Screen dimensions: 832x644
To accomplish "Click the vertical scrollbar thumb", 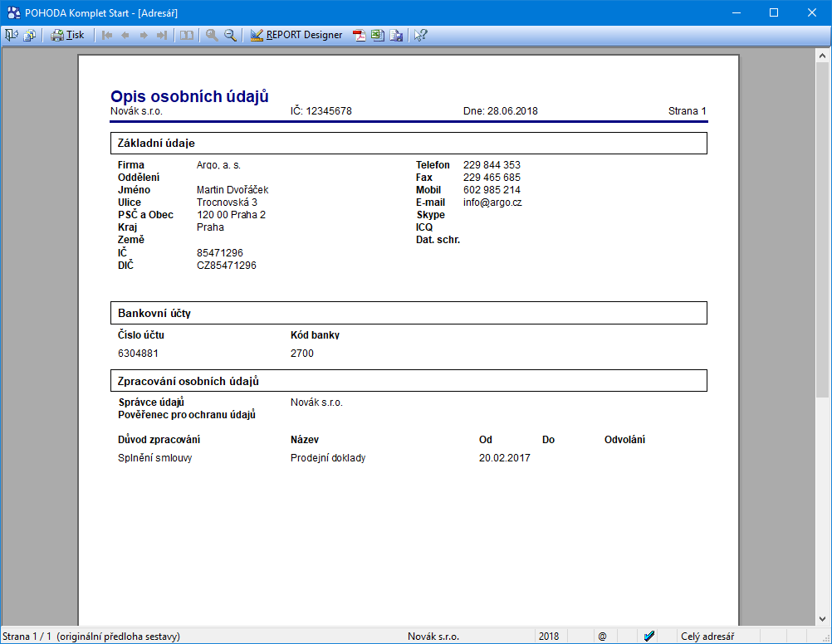I will (822, 230).
